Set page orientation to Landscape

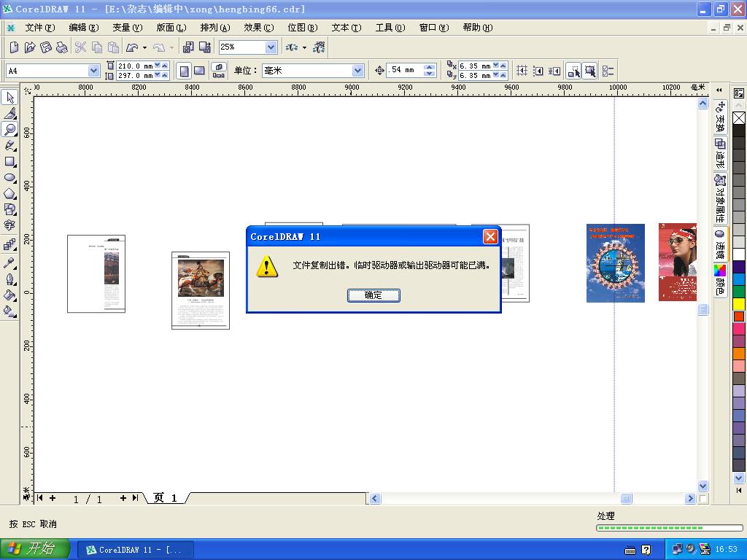tap(199, 71)
